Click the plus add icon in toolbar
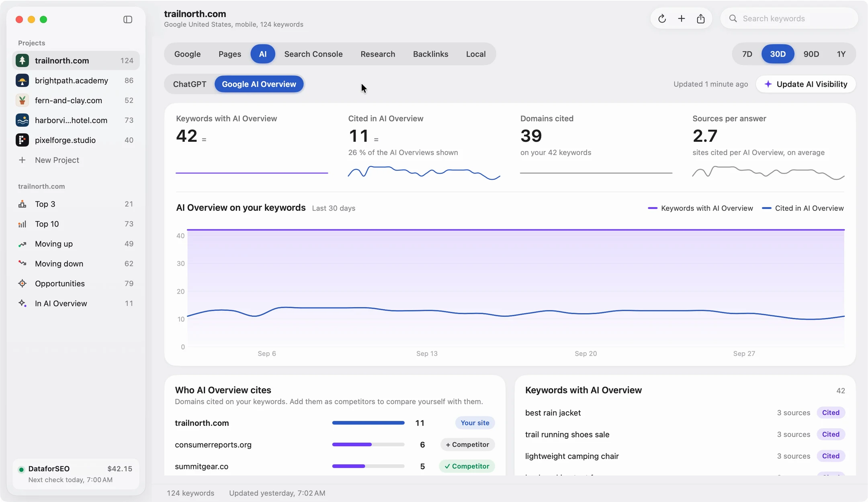 coord(681,18)
